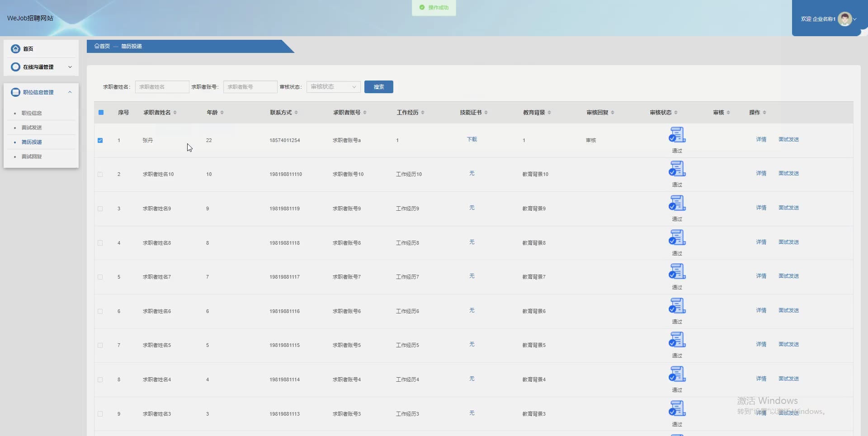The height and width of the screenshot is (436, 868).
Task: Collapse the 职位信息管理 menu chevron
Action: pyautogui.click(x=70, y=92)
